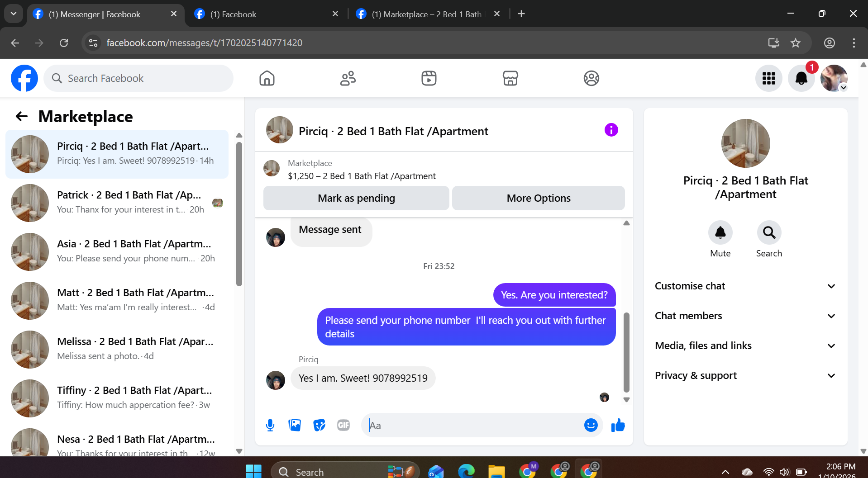Bookmark this page with star icon
Image resolution: width=868 pixels, height=478 pixels.
pos(795,43)
